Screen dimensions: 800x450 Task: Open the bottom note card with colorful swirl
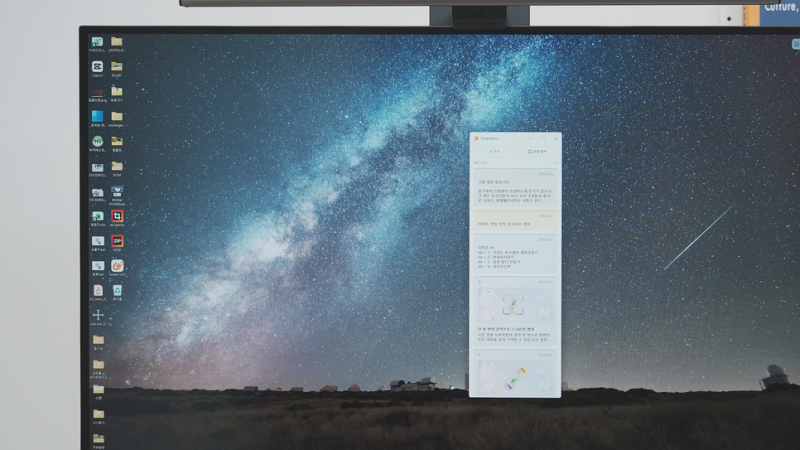point(515,373)
